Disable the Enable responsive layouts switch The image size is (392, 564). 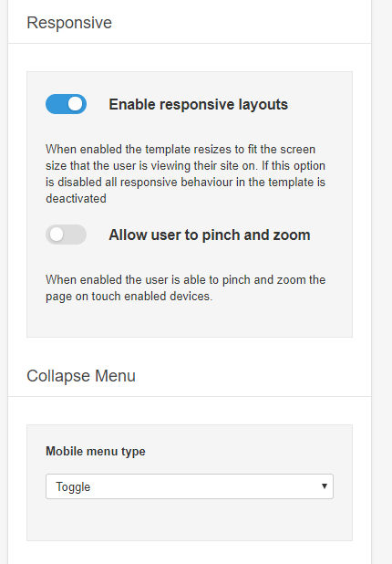[67, 104]
